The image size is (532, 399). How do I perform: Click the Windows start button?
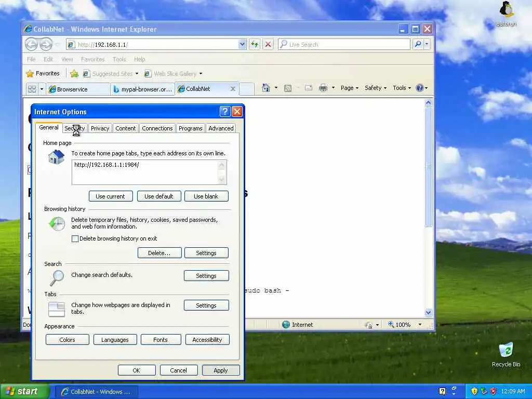[x=25, y=391]
